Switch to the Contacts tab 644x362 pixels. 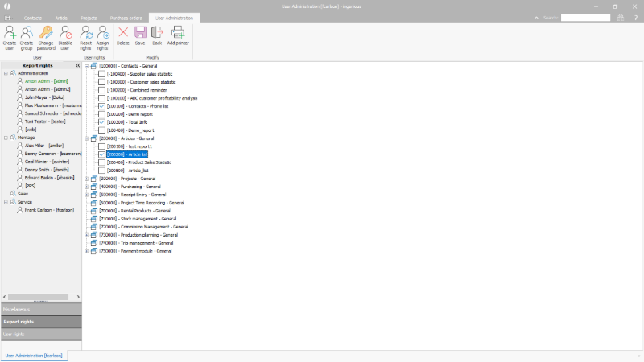[x=33, y=18]
